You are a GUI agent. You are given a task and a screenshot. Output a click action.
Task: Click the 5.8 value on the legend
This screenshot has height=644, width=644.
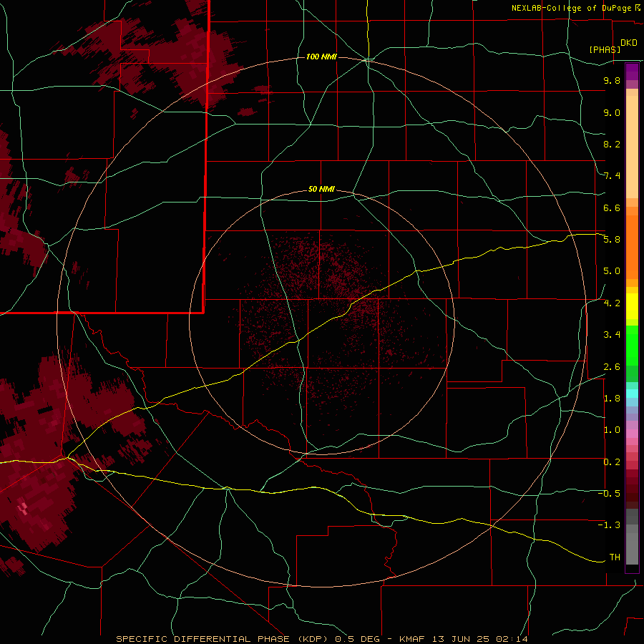(612, 240)
